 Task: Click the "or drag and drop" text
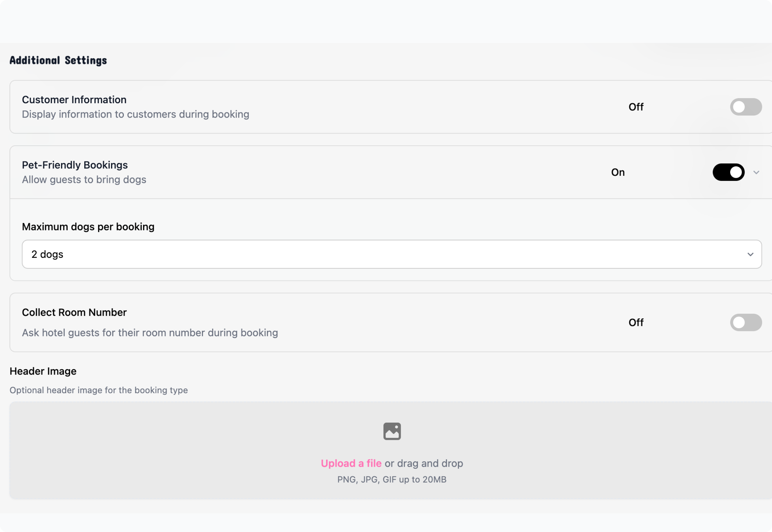[x=424, y=463]
